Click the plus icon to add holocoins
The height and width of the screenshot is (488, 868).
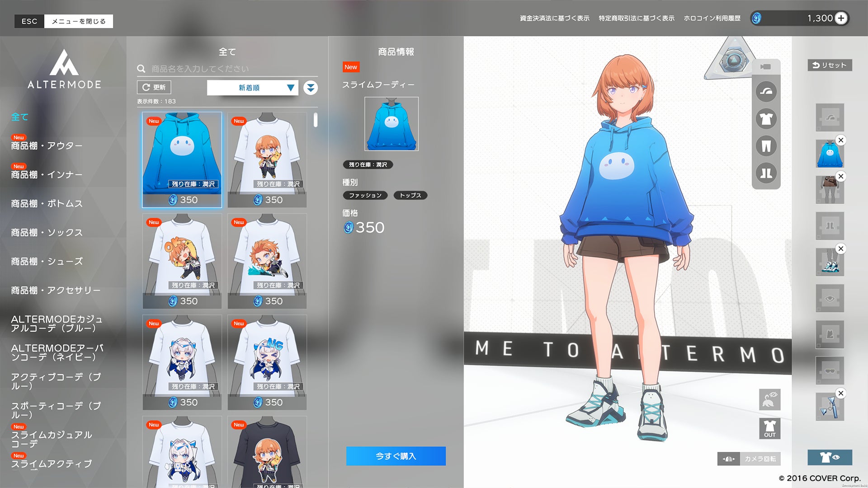[841, 18]
